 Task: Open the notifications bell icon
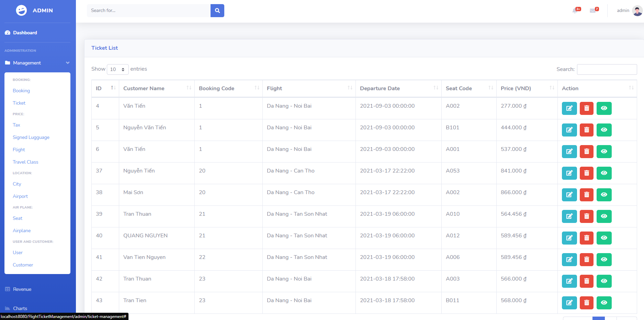pyautogui.click(x=576, y=10)
